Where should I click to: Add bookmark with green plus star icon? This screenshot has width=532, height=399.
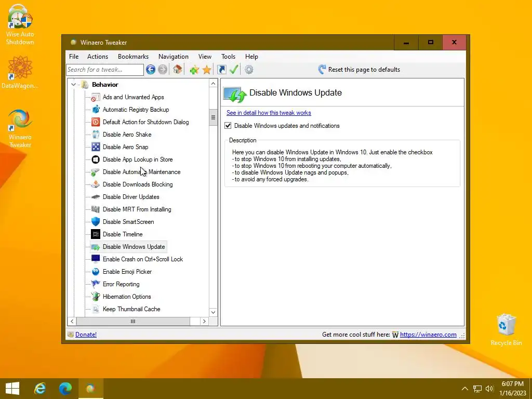[x=194, y=70]
